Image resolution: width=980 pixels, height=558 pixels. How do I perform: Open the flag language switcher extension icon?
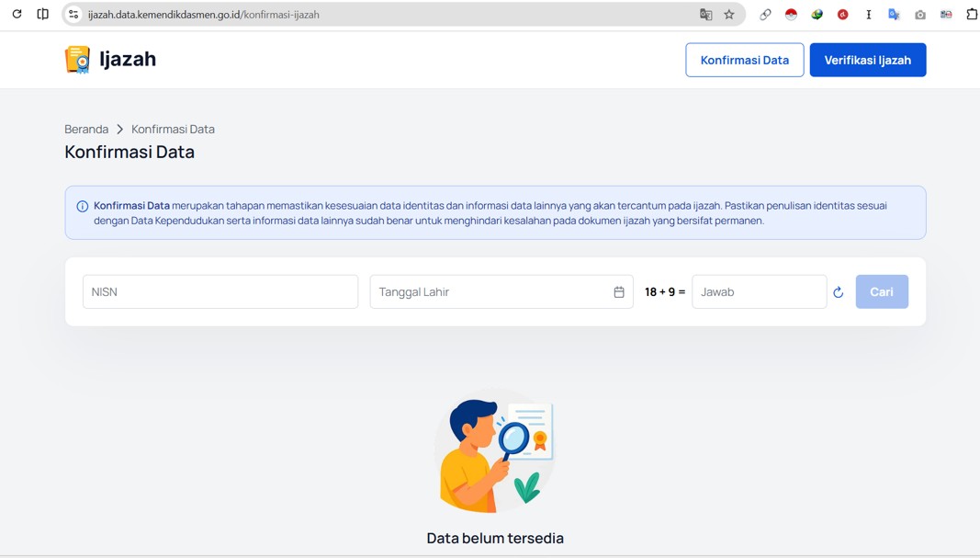(946, 15)
